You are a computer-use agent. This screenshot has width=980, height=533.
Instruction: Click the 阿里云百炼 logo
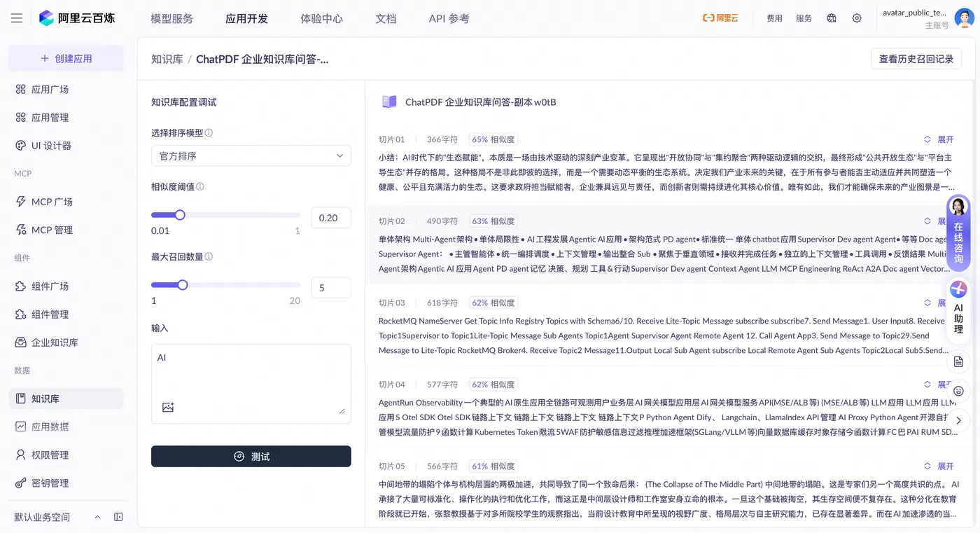77,18
